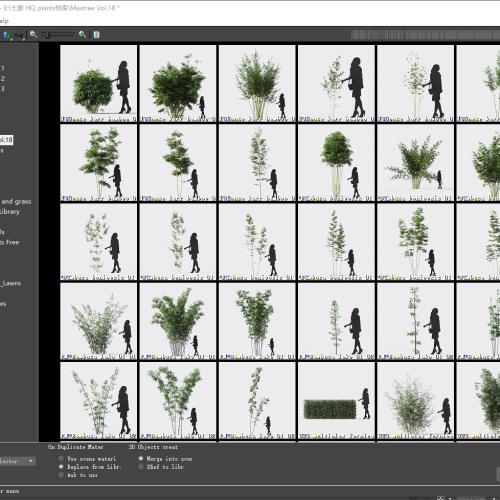The width and height of the screenshot is (500, 500).
Task: Choose 'Merge into scene' radio option
Action: tap(141, 459)
